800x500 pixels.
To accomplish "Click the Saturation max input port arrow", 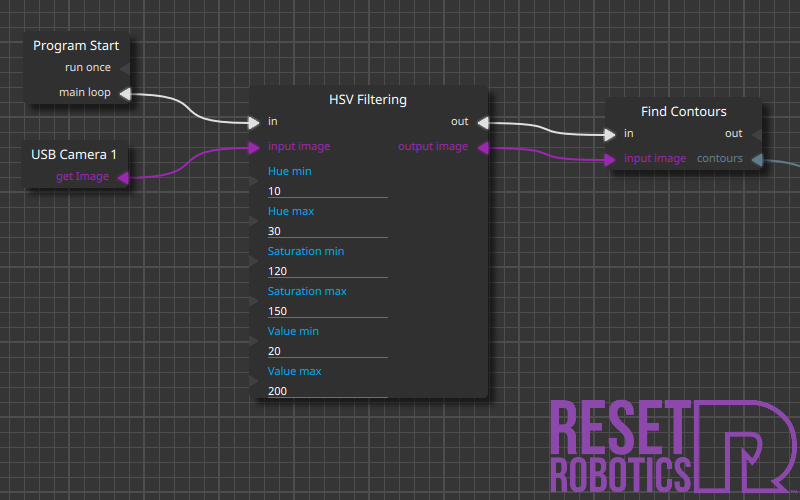I will click(254, 301).
